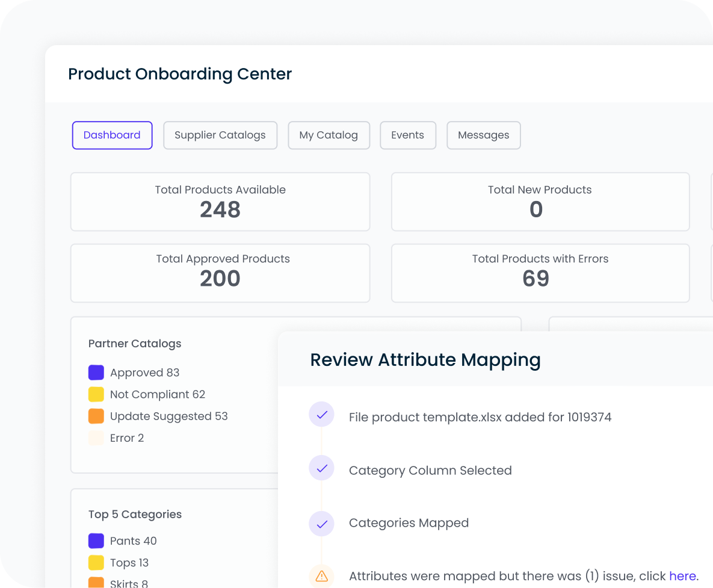This screenshot has height=588, width=713.
Task: Switch to Supplier Catalogs tab
Action: 220,135
